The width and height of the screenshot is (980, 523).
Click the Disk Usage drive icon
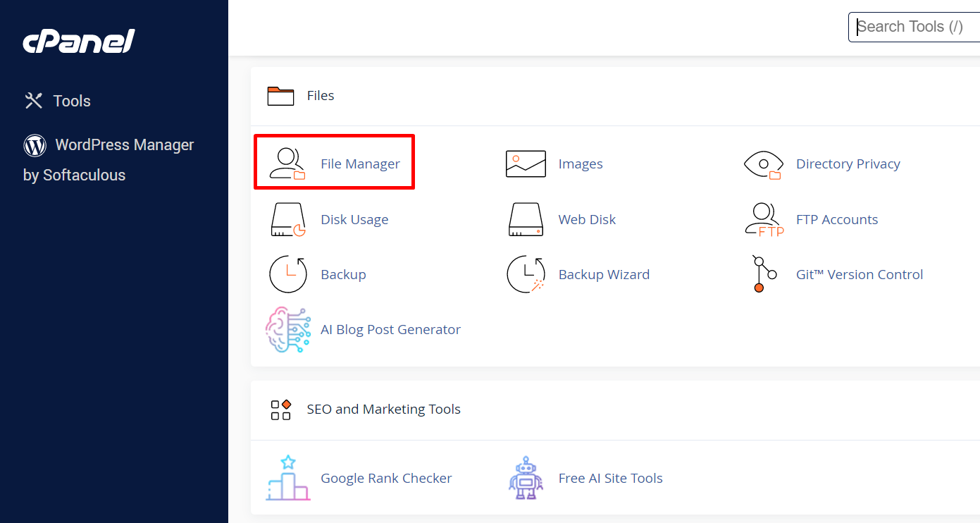(287, 219)
